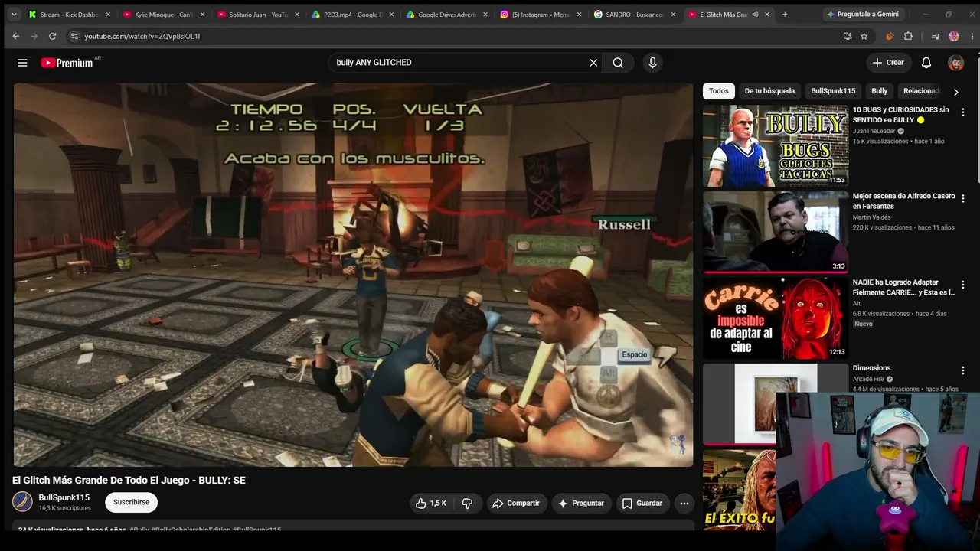Open the Crear create menu
This screenshot has height=551, width=980.
tap(888, 63)
